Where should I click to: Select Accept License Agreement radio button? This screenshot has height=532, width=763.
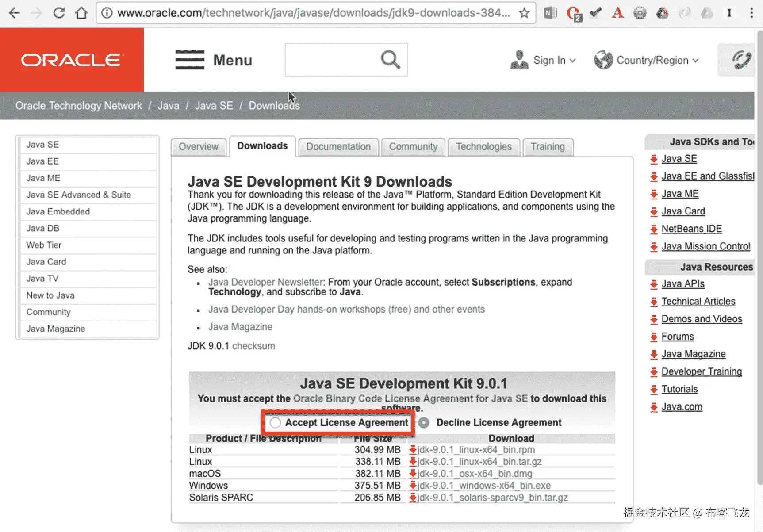coord(275,423)
